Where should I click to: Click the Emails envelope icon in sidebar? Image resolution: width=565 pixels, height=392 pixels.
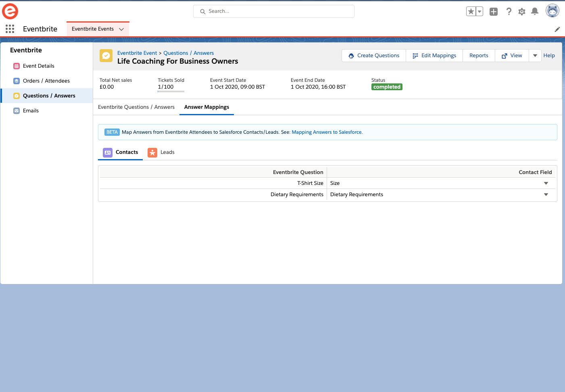pos(17,111)
